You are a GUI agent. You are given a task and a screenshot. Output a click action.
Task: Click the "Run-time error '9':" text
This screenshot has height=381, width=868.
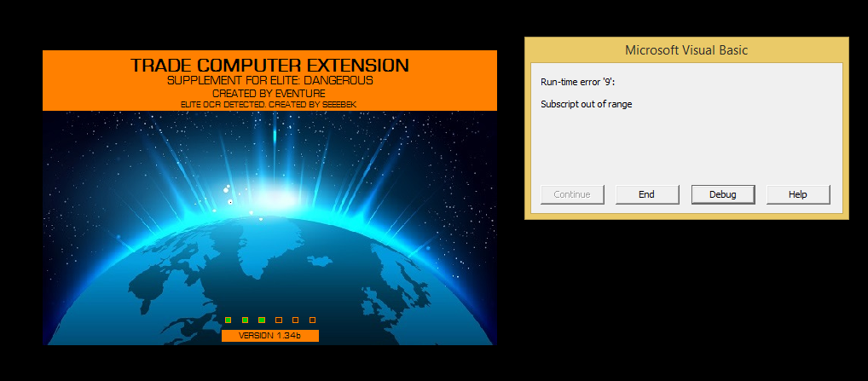point(578,83)
